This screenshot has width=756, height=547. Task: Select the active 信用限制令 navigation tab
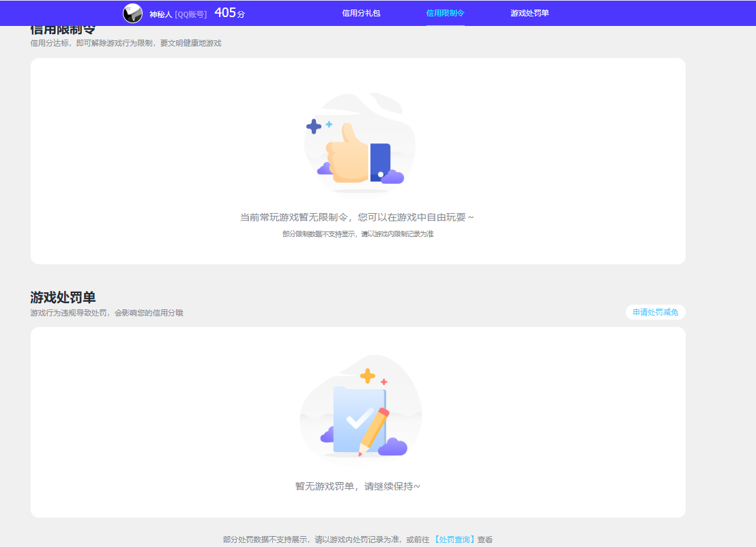click(x=445, y=13)
